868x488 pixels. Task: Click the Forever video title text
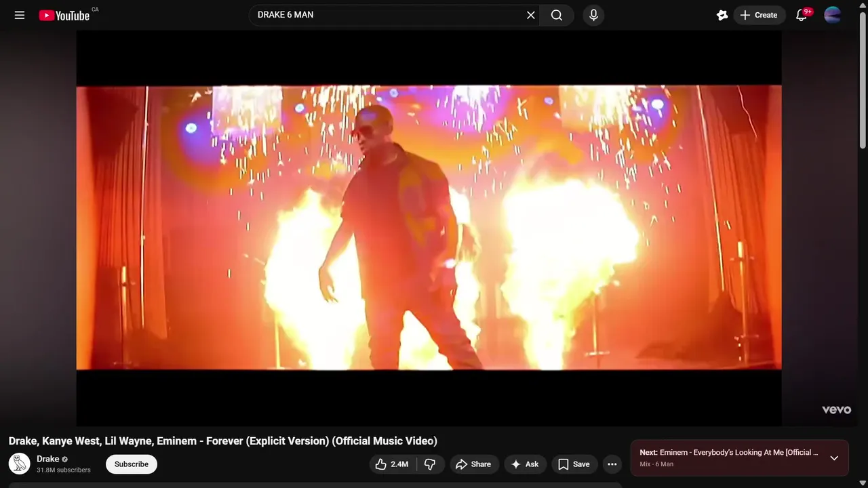[x=223, y=441]
